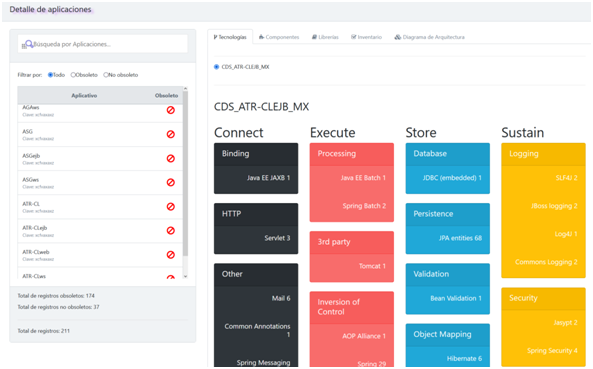Click the Java EE JAXB 1 entry
Screen dimensions: 593x369
click(x=269, y=178)
